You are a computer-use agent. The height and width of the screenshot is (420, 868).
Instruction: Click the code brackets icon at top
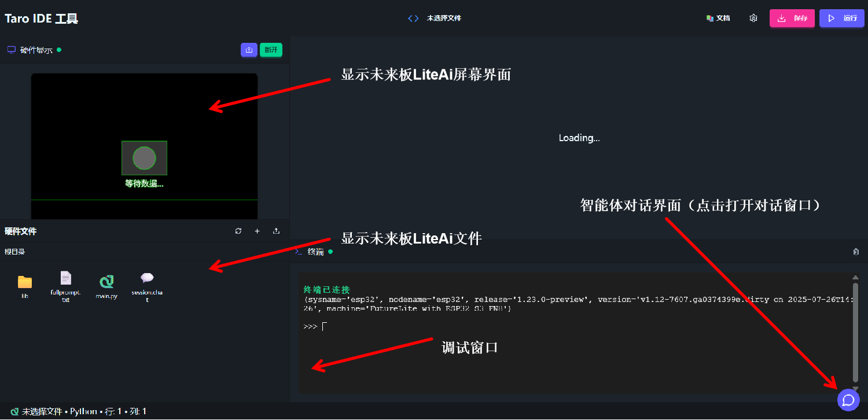413,18
